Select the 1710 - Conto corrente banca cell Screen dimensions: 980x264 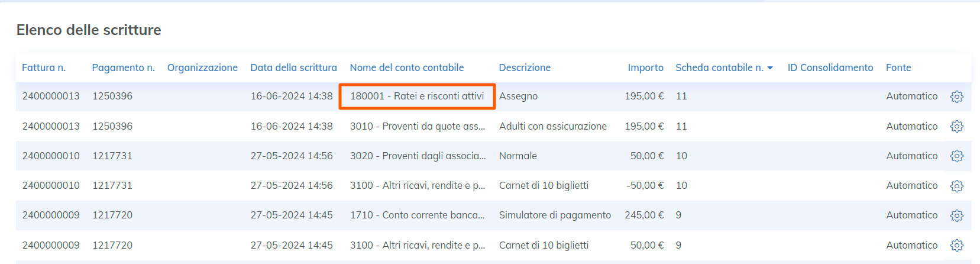click(x=417, y=215)
